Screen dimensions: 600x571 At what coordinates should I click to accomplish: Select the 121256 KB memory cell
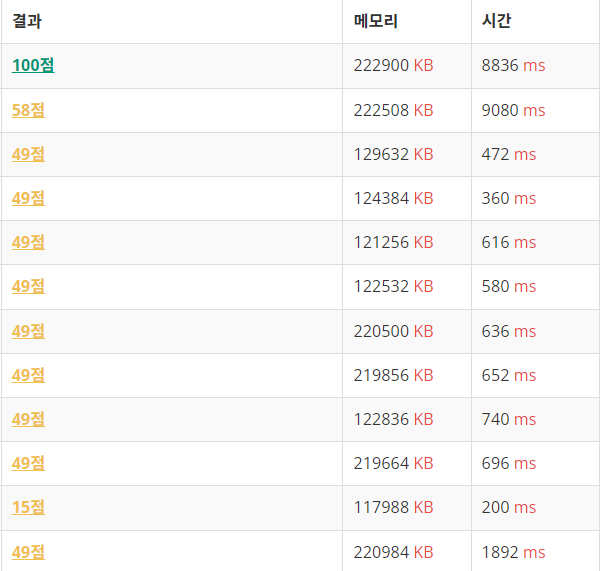click(407, 242)
